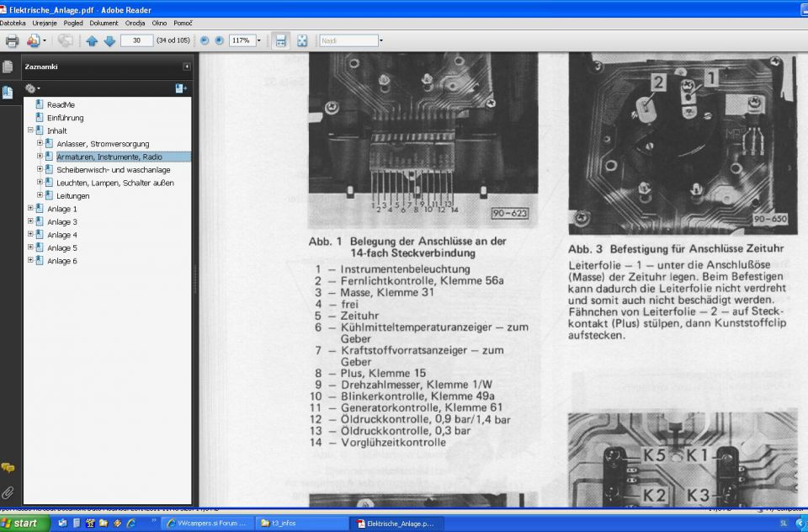
Task: Open the Attachments paperclip panel
Action: [x=8, y=492]
